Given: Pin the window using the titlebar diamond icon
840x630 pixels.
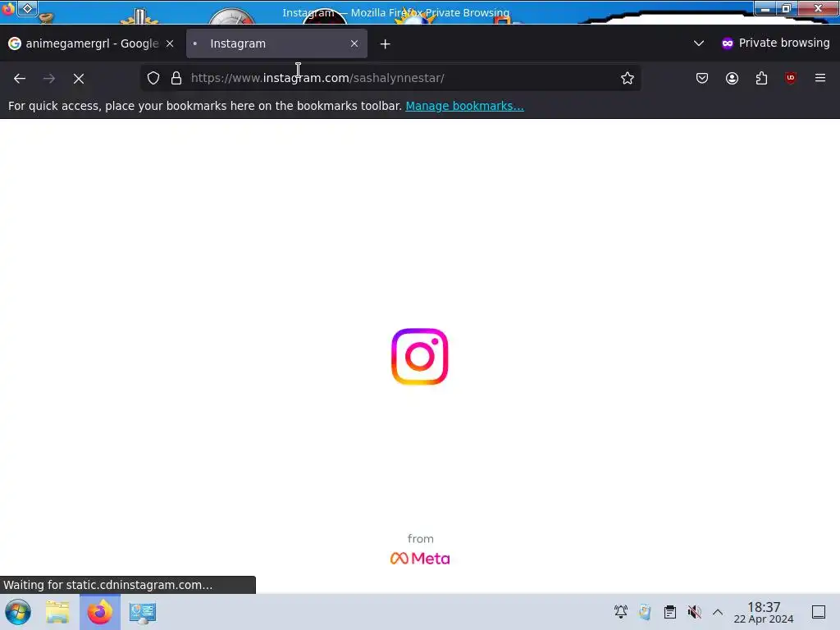Looking at the screenshot, I should (x=27, y=8).
